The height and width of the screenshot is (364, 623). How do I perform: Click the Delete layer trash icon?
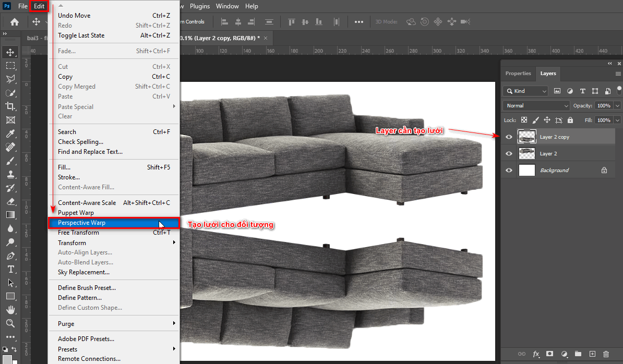coord(606,354)
